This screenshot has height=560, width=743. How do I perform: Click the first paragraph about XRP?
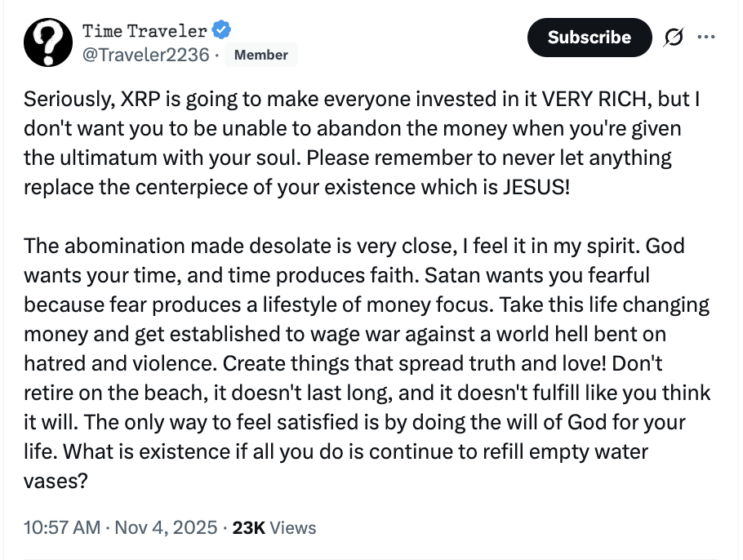coord(359,141)
